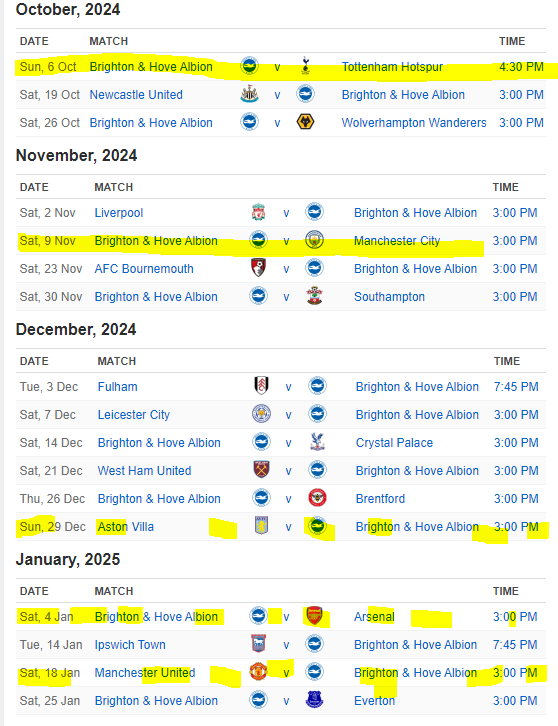This screenshot has height=726, width=558.
Task: Open the West Ham United team link
Action: tap(144, 470)
